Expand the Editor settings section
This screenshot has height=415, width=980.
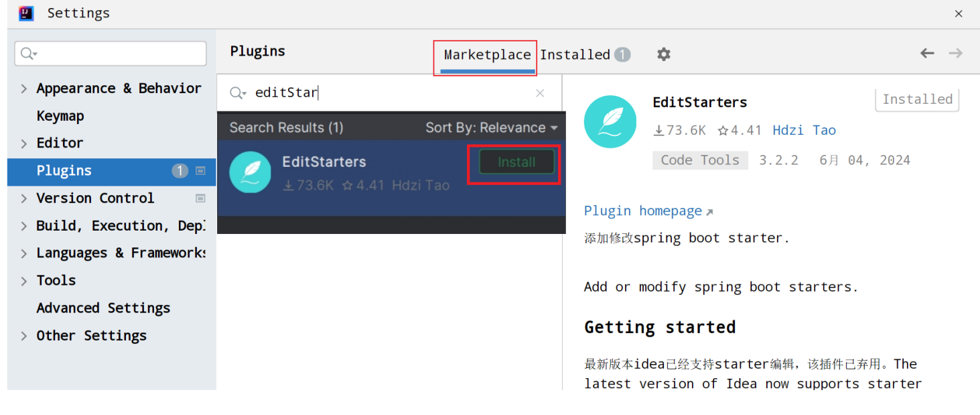pyautogui.click(x=24, y=143)
